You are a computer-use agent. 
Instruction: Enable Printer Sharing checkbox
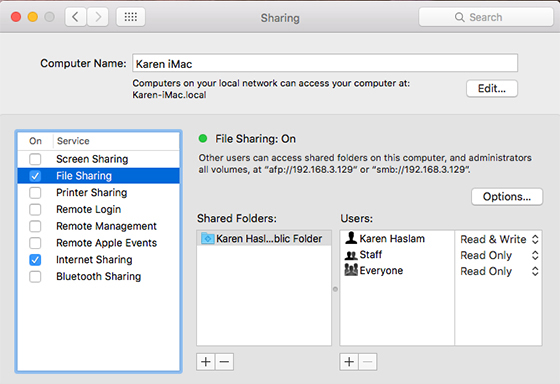tap(35, 193)
